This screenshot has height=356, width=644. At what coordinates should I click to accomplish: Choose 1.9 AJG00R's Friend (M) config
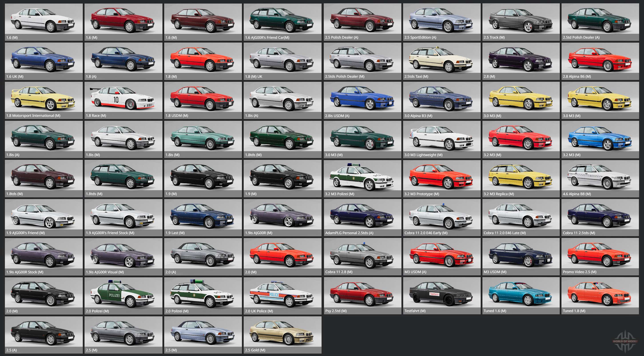(44, 218)
